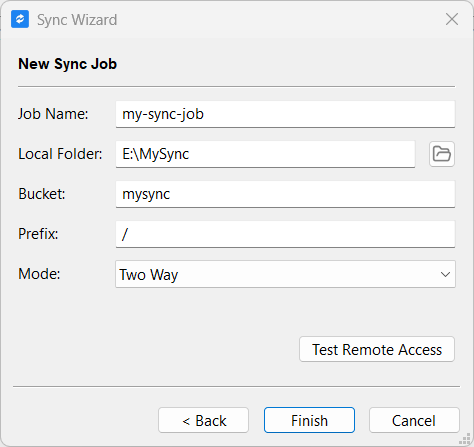Screen dimensions: 474x447
Task: Open the Mode dropdown set to Two Way
Action: 285,274
